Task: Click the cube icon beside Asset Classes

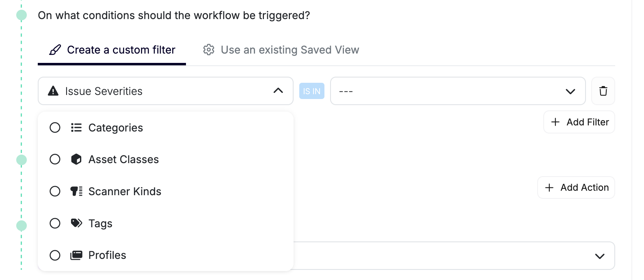Action: point(76,159)
